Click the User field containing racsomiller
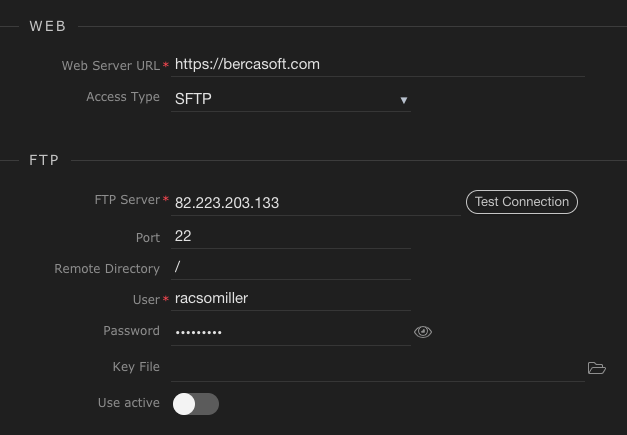The height and width of the screenshot is (435, 627). 290,298
